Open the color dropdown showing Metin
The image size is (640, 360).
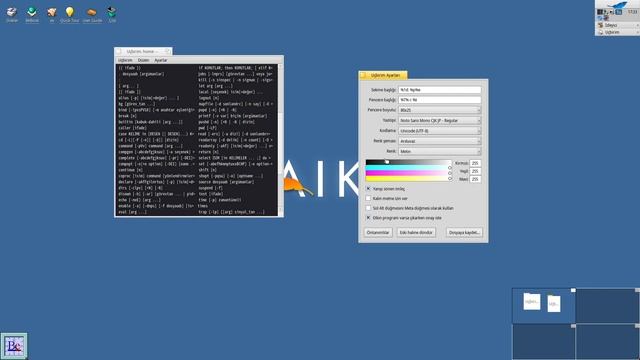[440, 151]
